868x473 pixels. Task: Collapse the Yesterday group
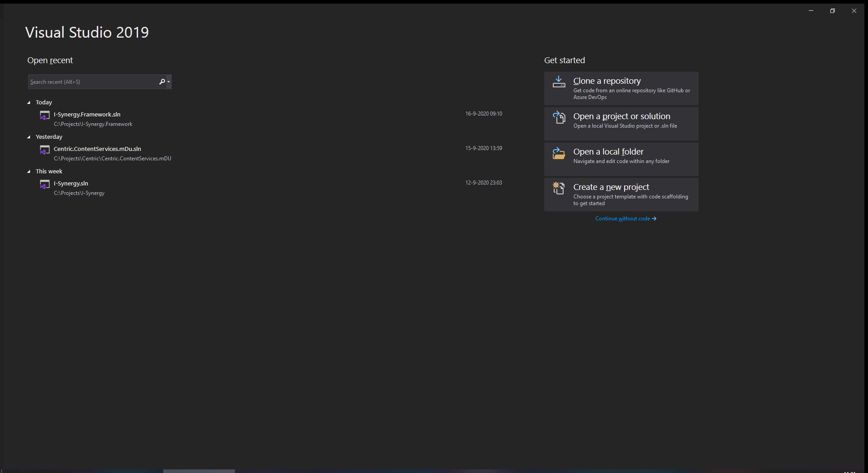coord(29,137)
